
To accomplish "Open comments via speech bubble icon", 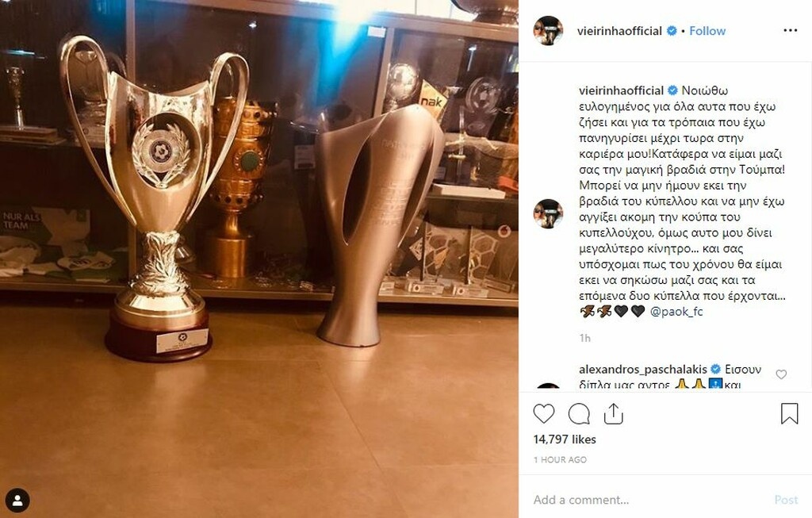I will coord(579,414).
